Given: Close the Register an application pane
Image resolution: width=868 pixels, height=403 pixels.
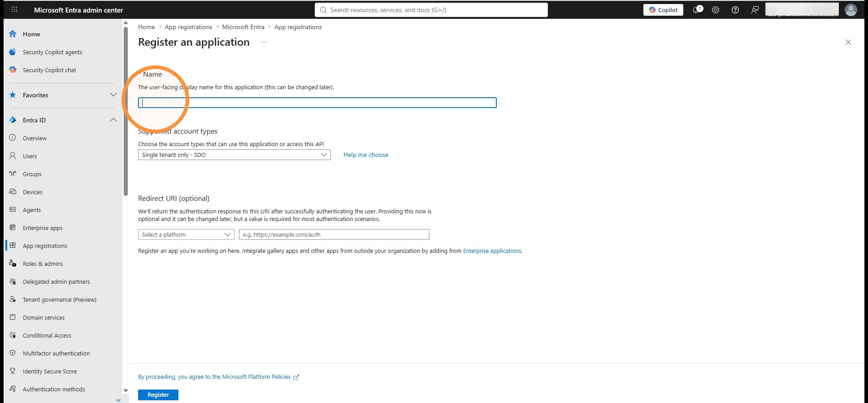Looking at the screenshot, I should [848, 42].
